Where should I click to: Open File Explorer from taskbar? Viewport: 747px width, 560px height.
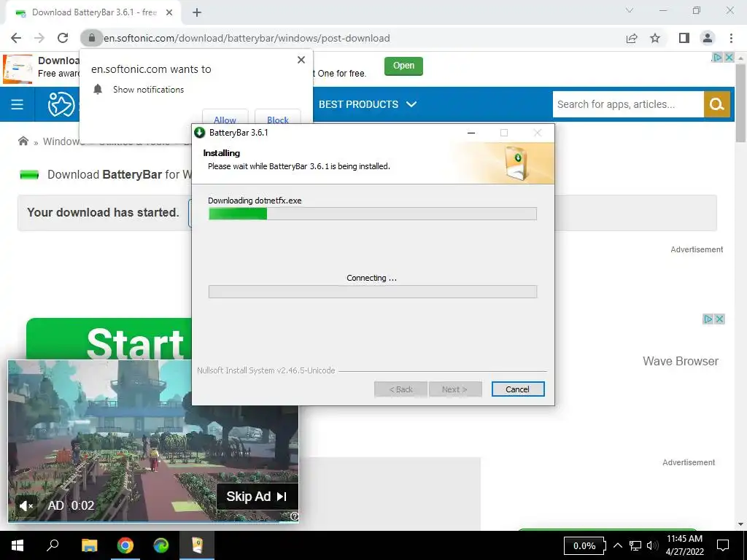(x=89, y=545)
